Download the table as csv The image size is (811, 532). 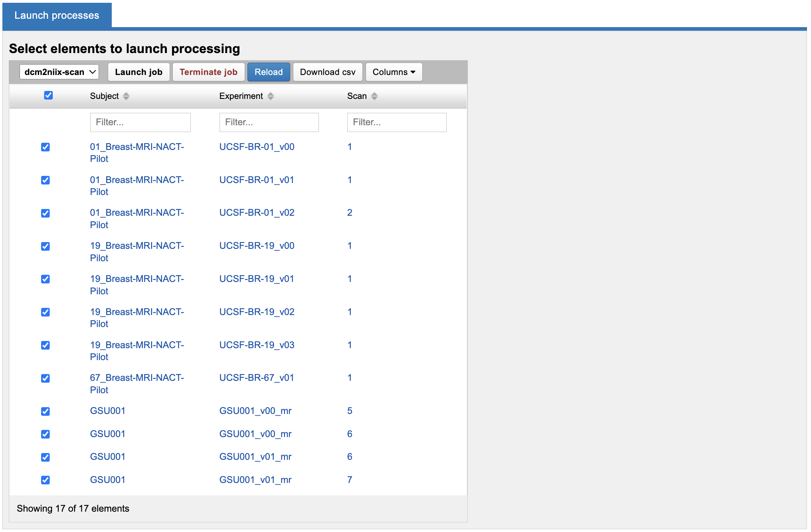[327, 72]
